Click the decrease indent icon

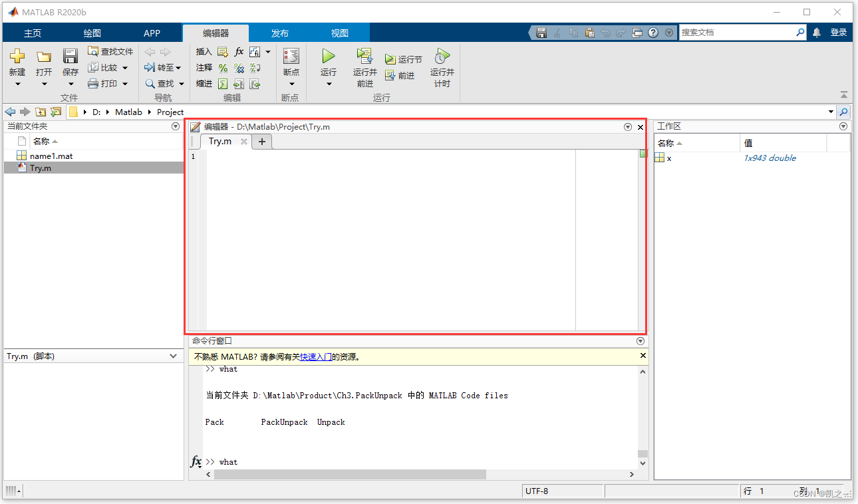point(255,83)
